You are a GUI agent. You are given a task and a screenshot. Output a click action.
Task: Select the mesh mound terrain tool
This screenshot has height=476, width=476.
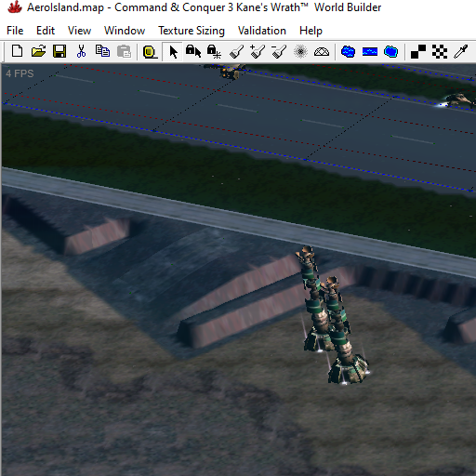point(322,52)
